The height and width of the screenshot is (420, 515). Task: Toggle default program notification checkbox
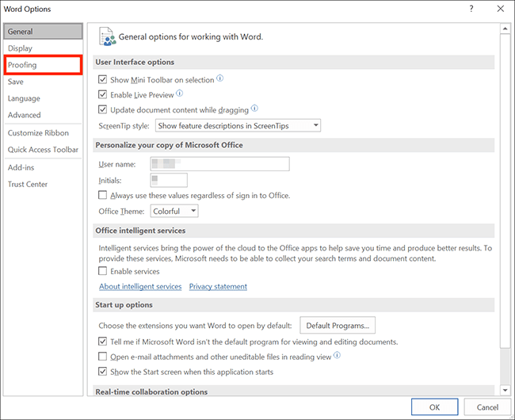click(x=103, y=342)
